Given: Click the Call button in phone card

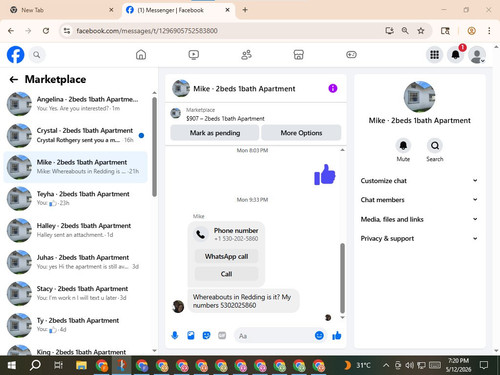Looking at the screenshot, I should tap(226, 274).
